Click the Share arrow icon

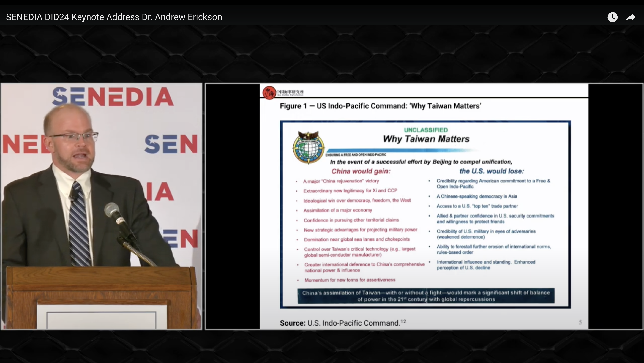pos(631,17)
